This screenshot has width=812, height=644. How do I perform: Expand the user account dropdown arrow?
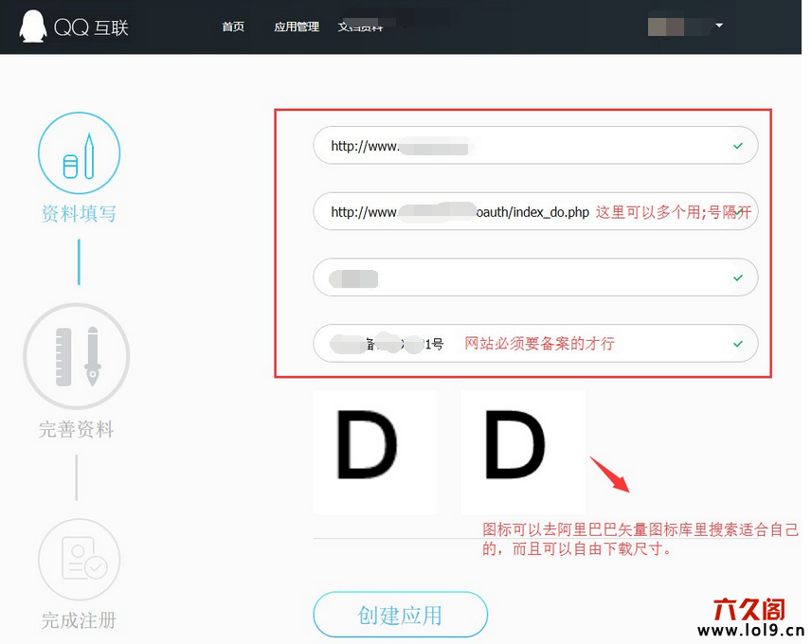pos(719,26)
